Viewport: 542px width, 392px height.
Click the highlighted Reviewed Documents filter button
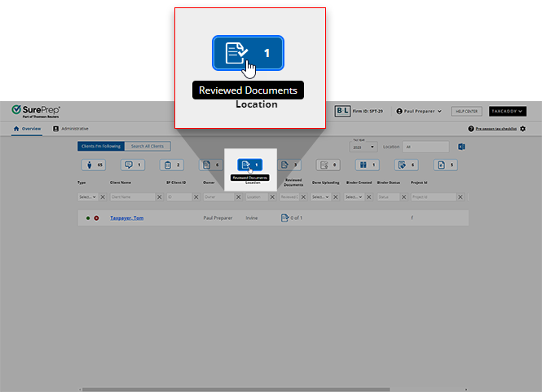click(x=250, y=165)
